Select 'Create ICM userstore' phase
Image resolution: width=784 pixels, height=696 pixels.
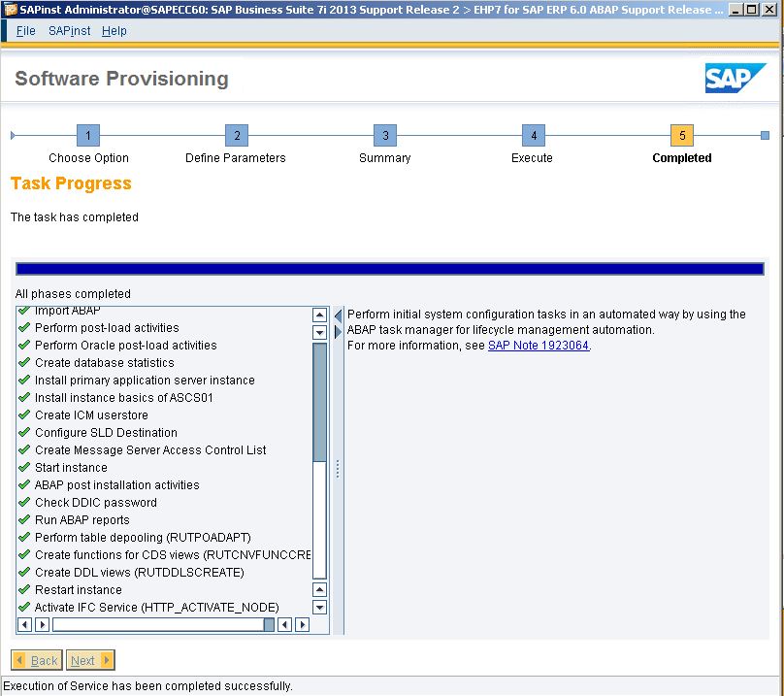pyautogui.click(x=91, y=415)
